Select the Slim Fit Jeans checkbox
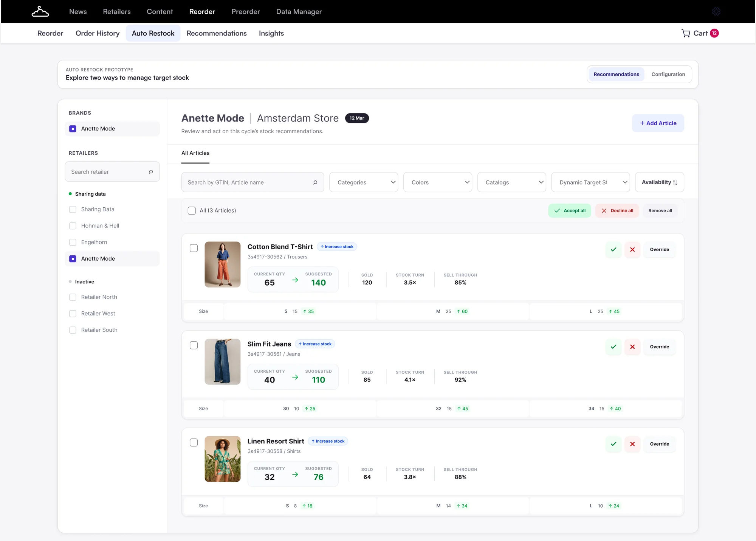756x541 pixels. (194, 345)
